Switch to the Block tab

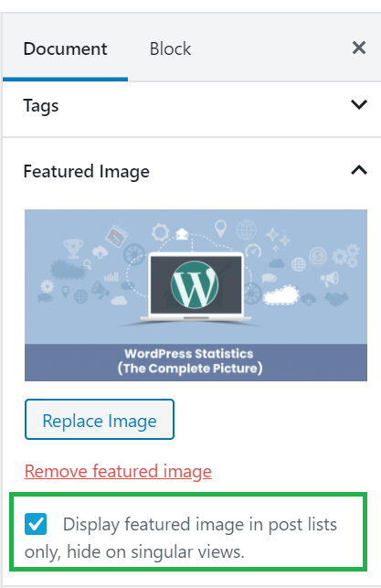170,48
